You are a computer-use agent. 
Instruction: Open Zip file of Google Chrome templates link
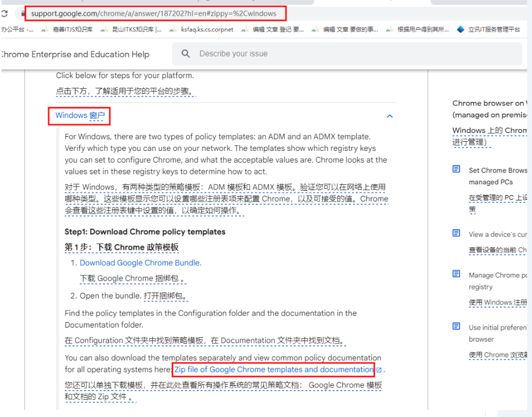click(274, 370)
